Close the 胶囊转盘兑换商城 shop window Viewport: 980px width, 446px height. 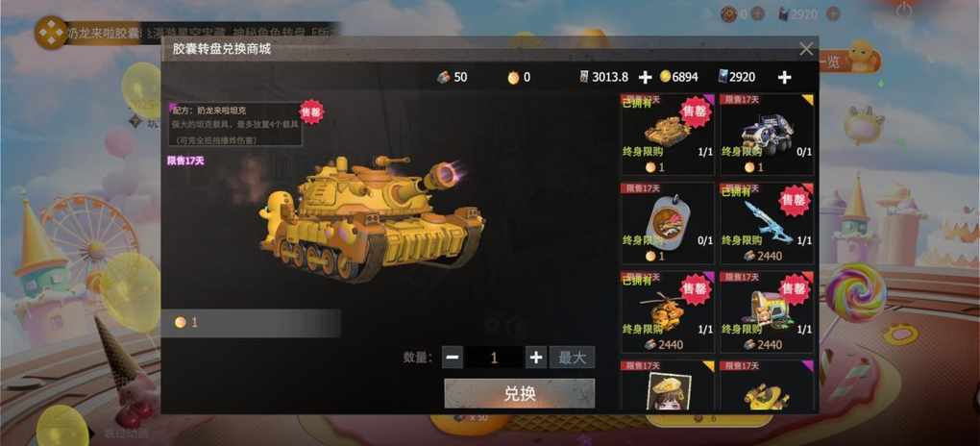806,49
